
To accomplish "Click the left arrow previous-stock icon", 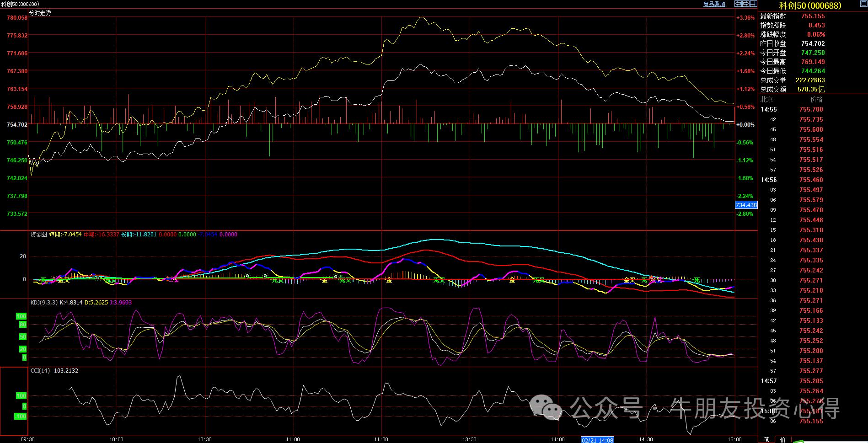I will coord(738,4).
